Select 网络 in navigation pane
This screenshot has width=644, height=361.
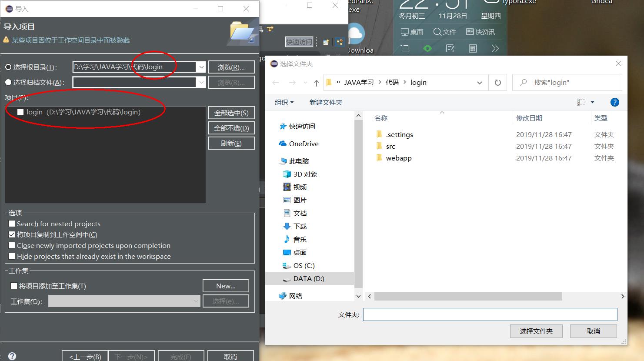[290, 296]
